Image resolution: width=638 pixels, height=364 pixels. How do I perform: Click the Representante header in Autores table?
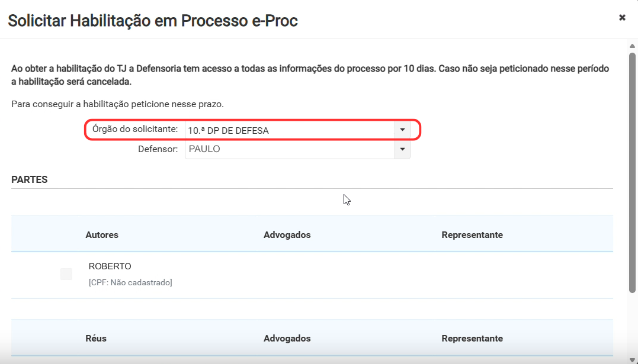tap(472, 234)
